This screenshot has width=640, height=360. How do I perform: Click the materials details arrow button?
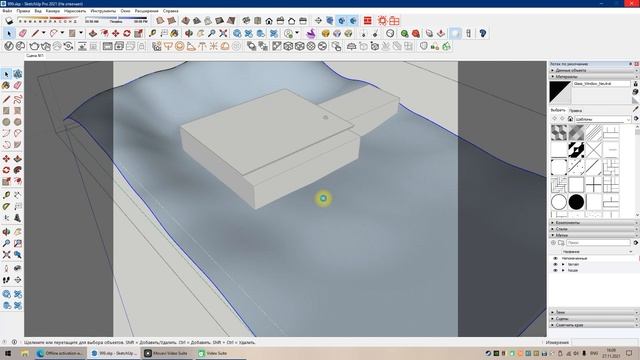click(x=636, y=119)
